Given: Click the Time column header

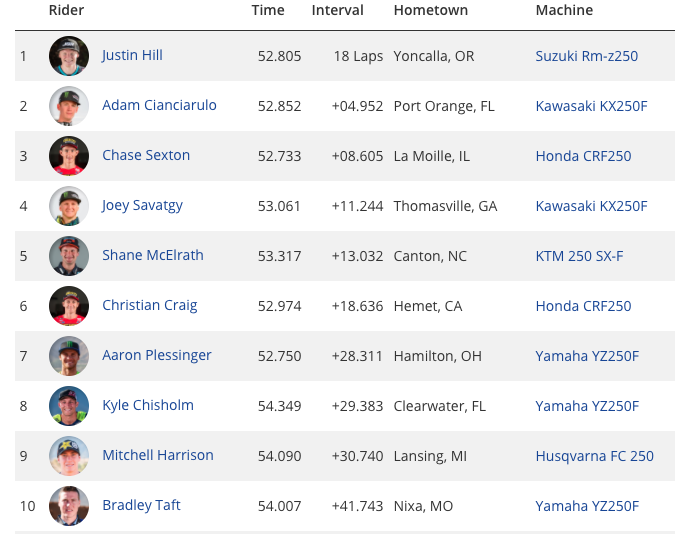Looking at the screenshot, I should pos(268,10).
